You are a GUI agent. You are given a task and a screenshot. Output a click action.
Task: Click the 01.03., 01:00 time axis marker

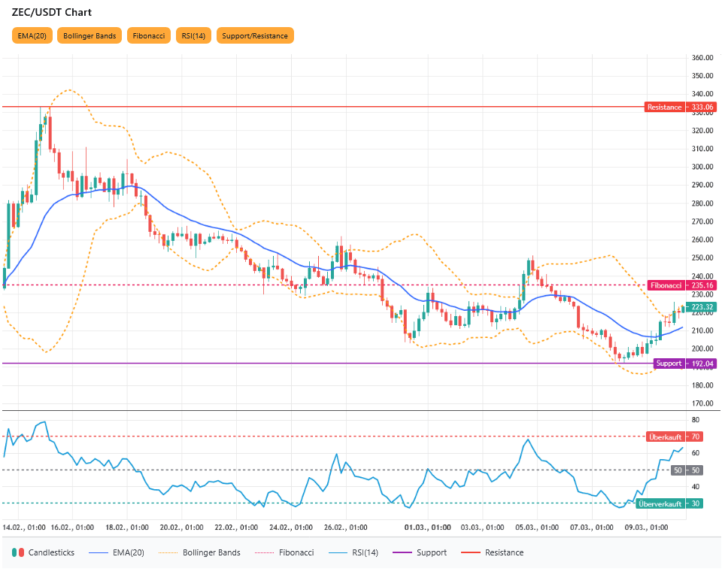427,528
